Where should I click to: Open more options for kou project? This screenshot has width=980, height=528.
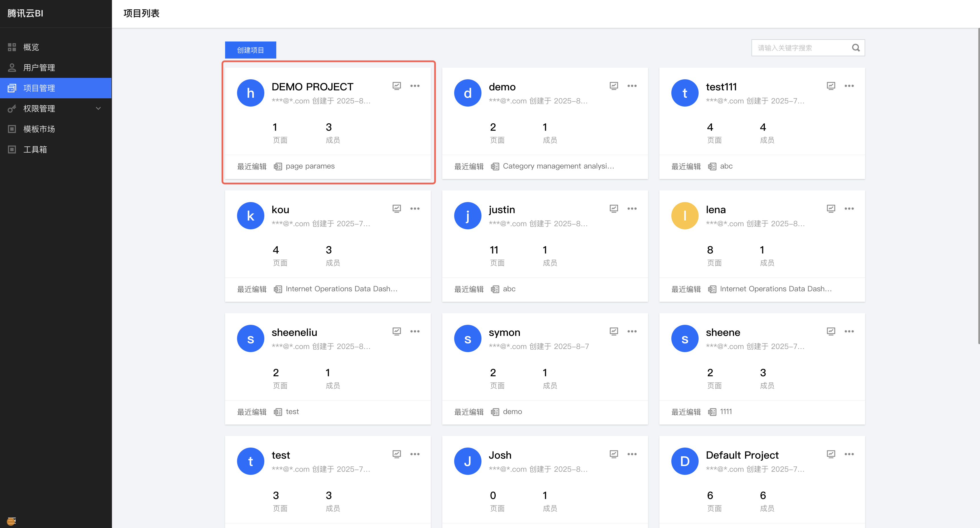(x=415, y=209)
